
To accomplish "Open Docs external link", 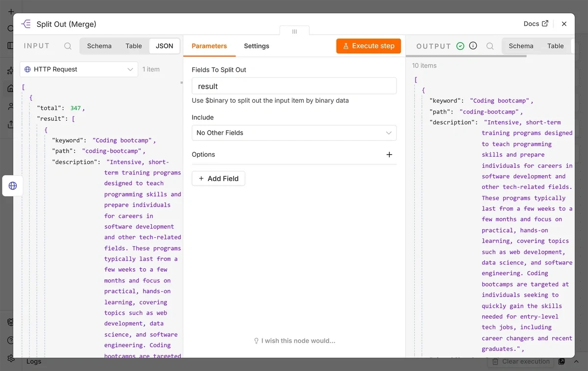I will point(536,23).
